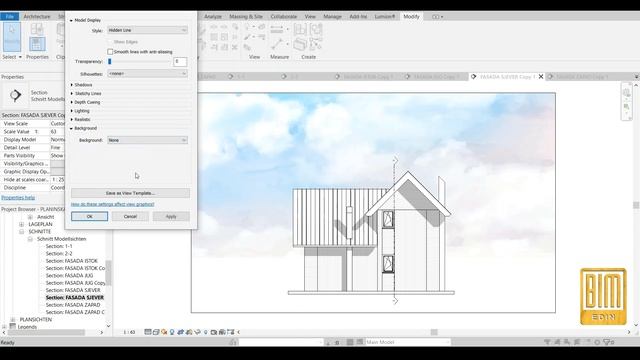Viewport: 640px width, 360px height.
Task: Open the Style dropdown showing Hidden Line
Action: click(x=147, y=30)
